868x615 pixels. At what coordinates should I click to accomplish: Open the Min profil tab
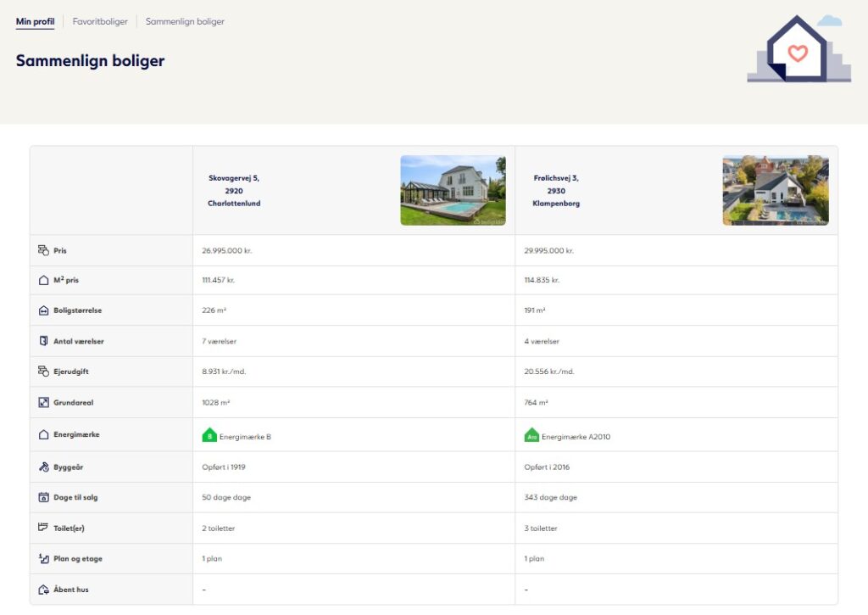35,21
